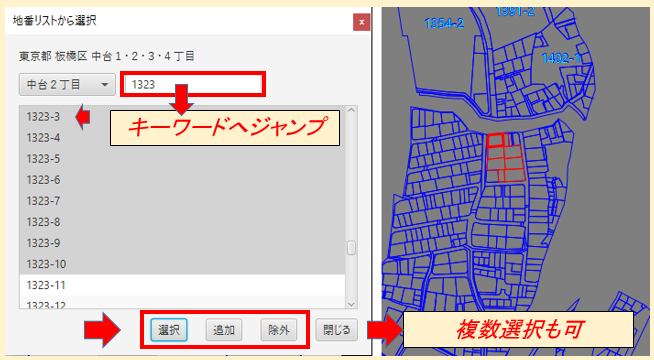Select list item 1323-6
Screen dimensions: 654x360
pyautogui.click(x=182, y=180)
